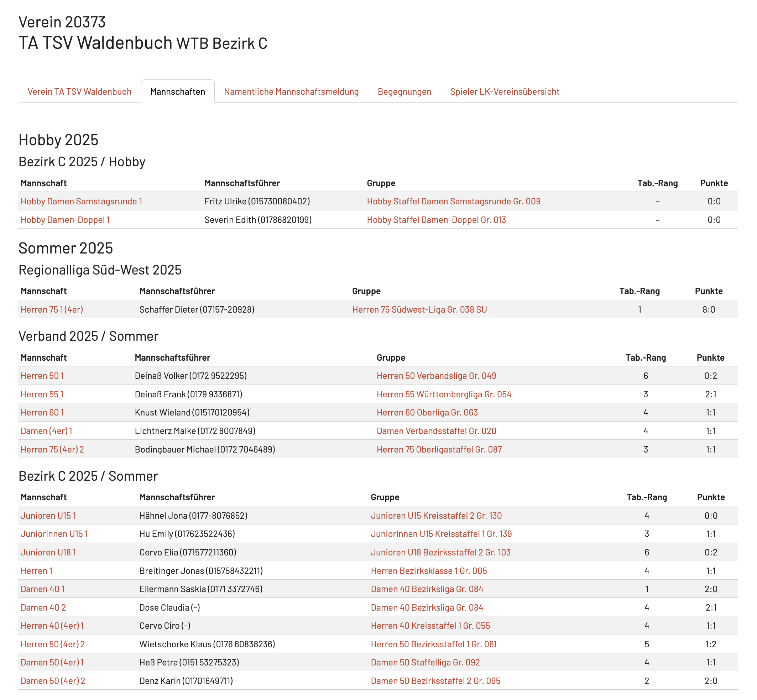The image size is (757, 700).
Task: Open Junioren U18 Bezirksstaffel 2 Gr. 103
Action: (440, 552)
